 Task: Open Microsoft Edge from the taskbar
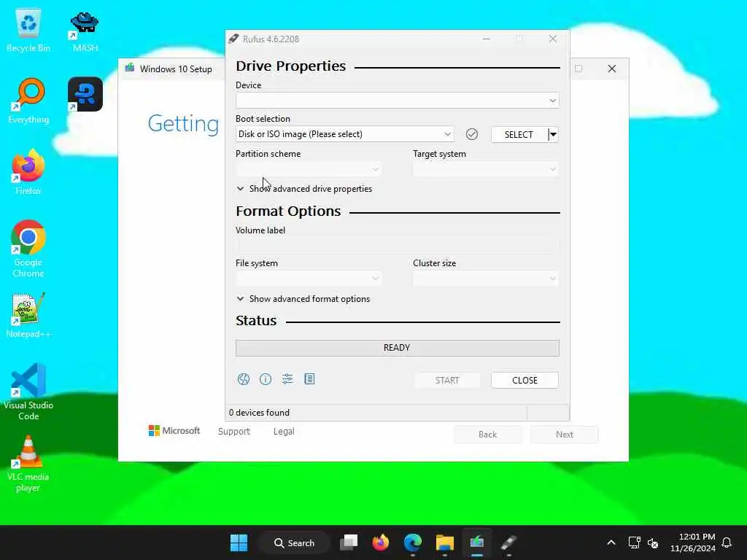tap(413, 542)
